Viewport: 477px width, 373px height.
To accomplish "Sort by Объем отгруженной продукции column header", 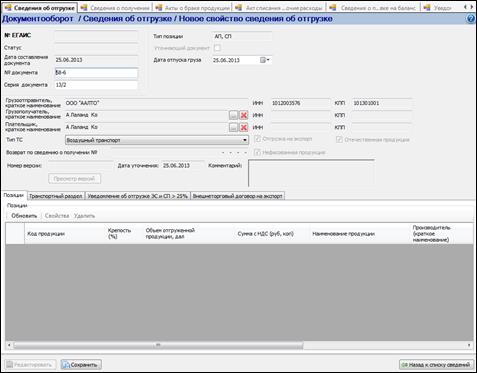I will (x=189, y=234).
